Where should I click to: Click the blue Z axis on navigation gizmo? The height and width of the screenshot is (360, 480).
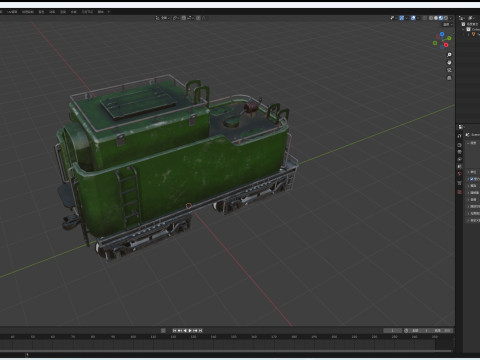point(442,34)
